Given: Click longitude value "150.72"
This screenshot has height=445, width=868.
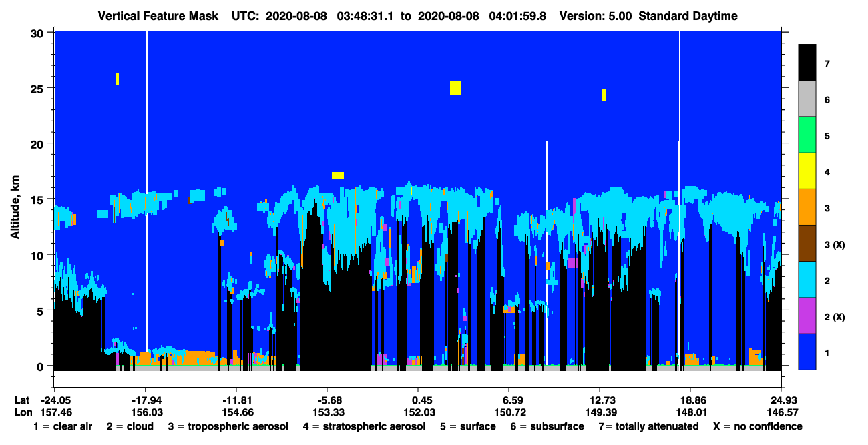Looking at the screenshot, I should (509, 412).
